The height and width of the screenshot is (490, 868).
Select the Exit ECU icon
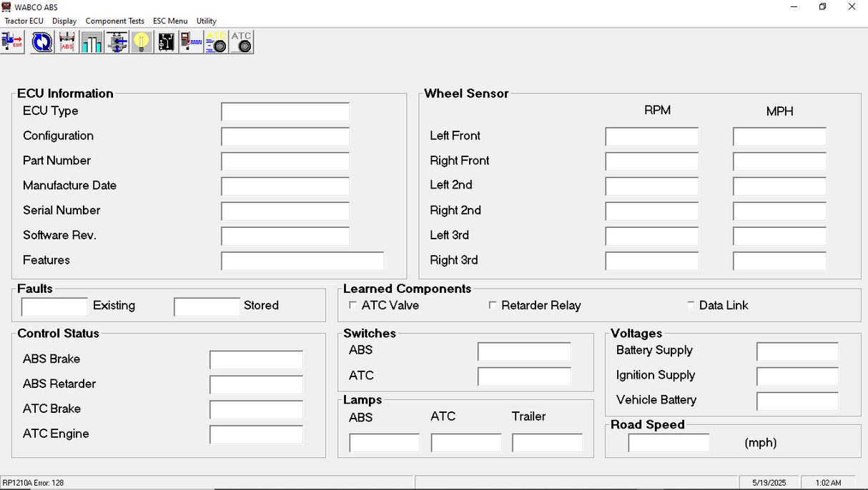pos(12,42)
